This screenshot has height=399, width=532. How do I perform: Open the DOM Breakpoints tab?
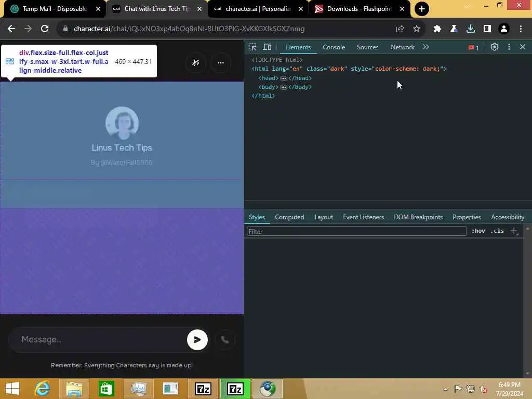coord(418,217)
